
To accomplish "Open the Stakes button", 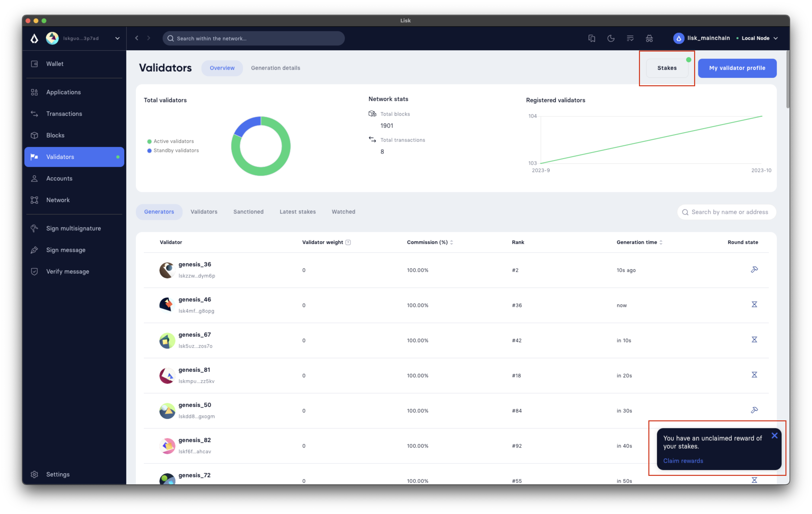I will [667, 68].
